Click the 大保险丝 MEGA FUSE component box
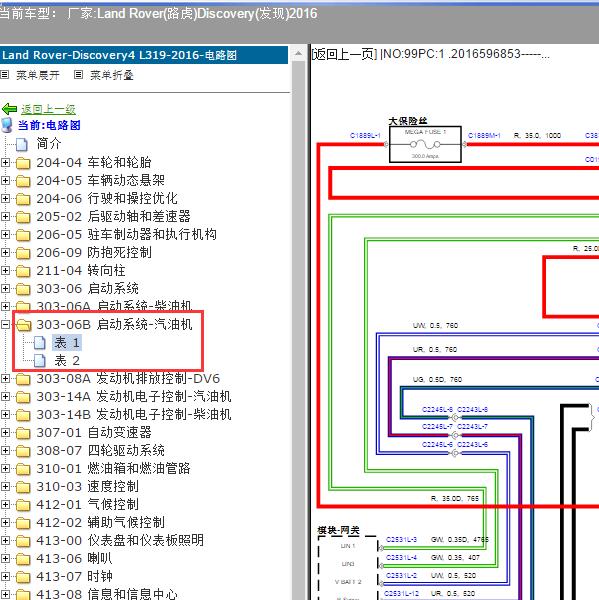Image resolution: width=599 pixels, height=600 pixels. pyautogui.click(x=425, y=144)
